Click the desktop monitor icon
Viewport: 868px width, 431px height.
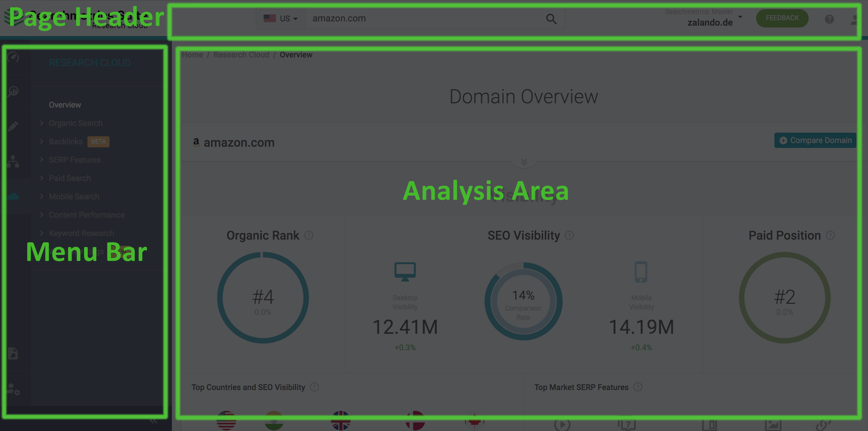pos(405,271)
